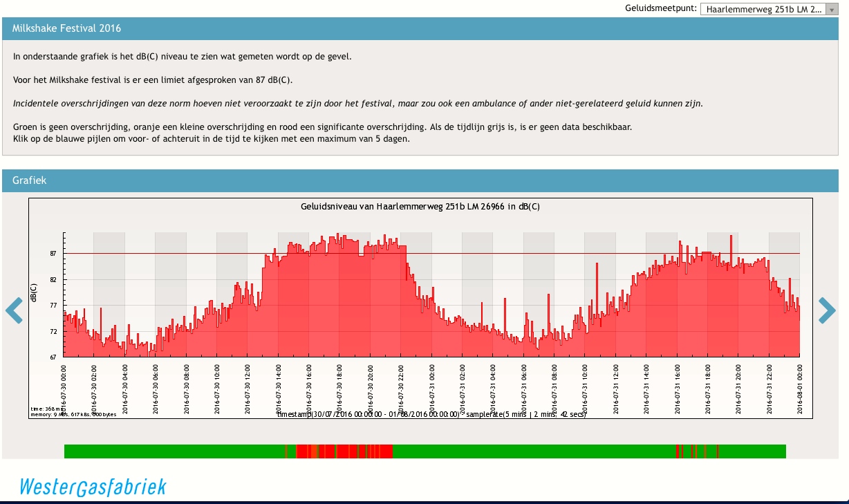Viewport: 849px width, 504px height.
Task: Click the y-axis value '67'
Action: pos(53,357)
